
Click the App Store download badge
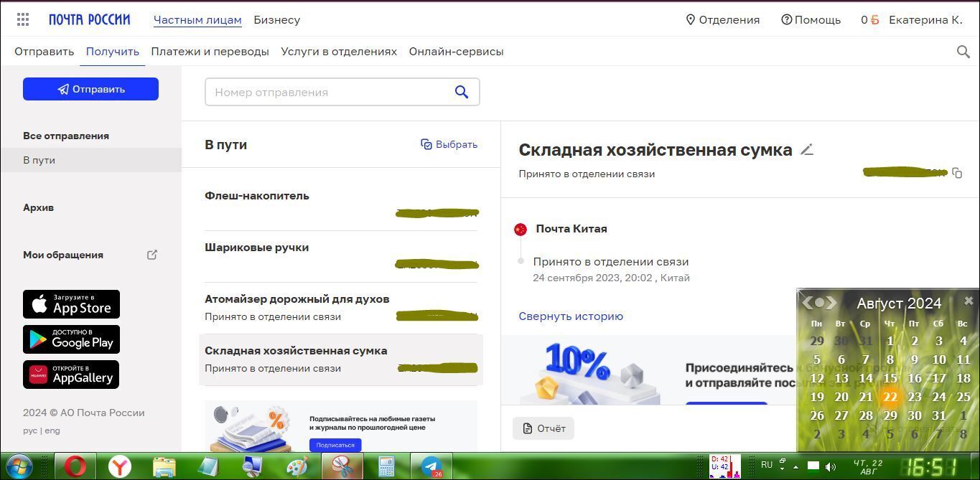pyautogui.click(x=71, y=304)
